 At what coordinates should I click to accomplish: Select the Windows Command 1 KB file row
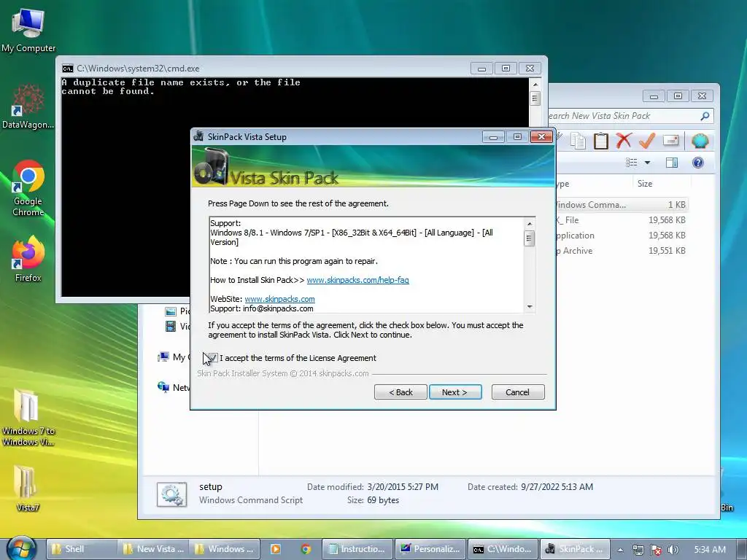(621, 205)
